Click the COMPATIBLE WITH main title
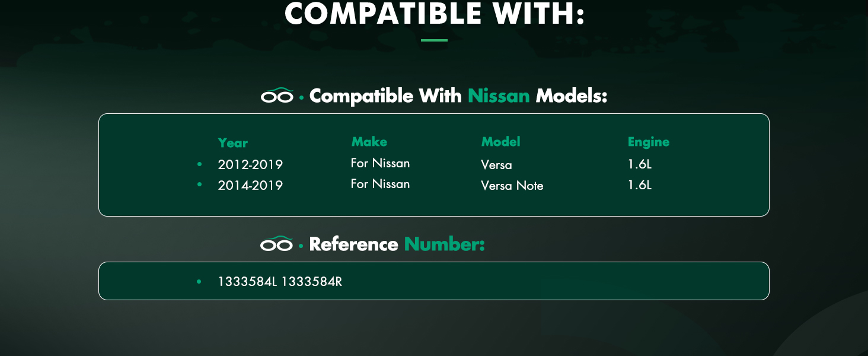This screenshot has height=356, width=868. coord(434,14)
